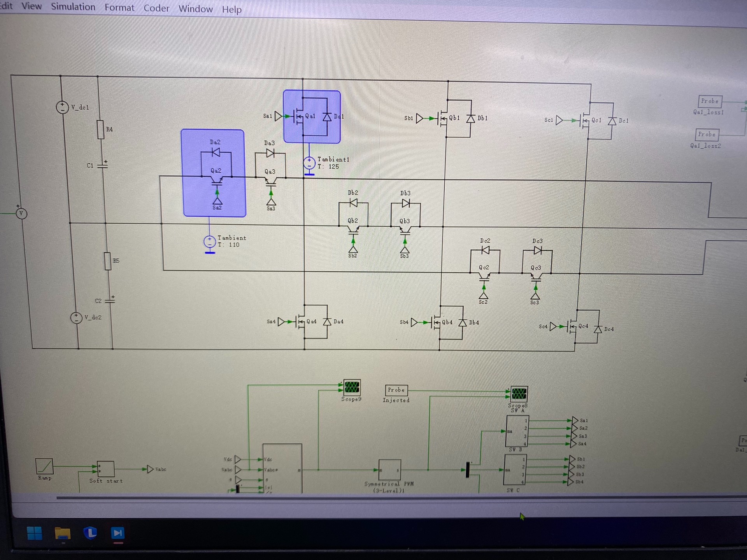Select resistor R4
747x560 pixels.
coord(101,129)
